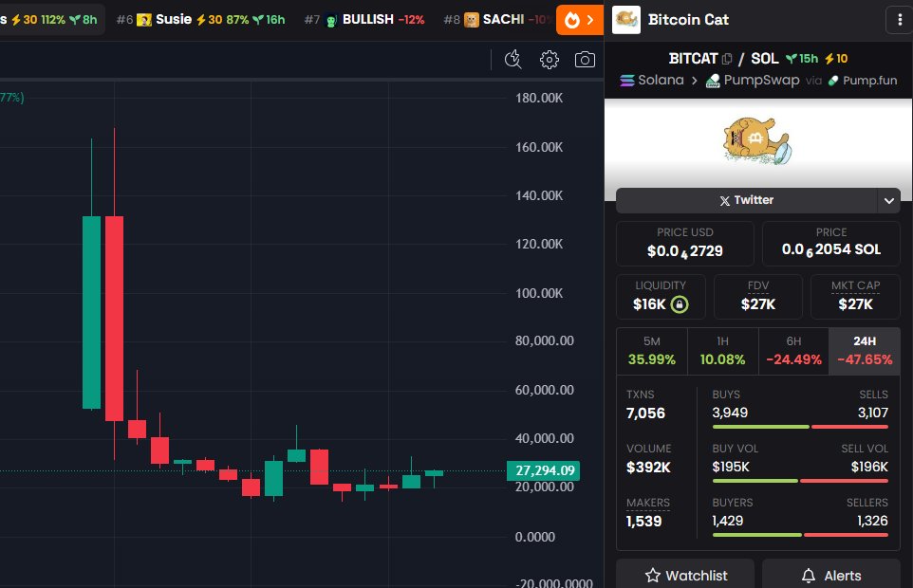Click the BITCAT ticker symbol
The height and width of the screenshot is (588, 913).
click(x=693, y=59)
